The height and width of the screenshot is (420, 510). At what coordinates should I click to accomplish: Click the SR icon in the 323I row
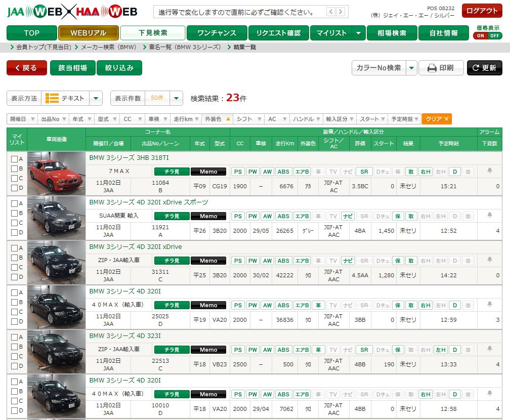(364, 350)
